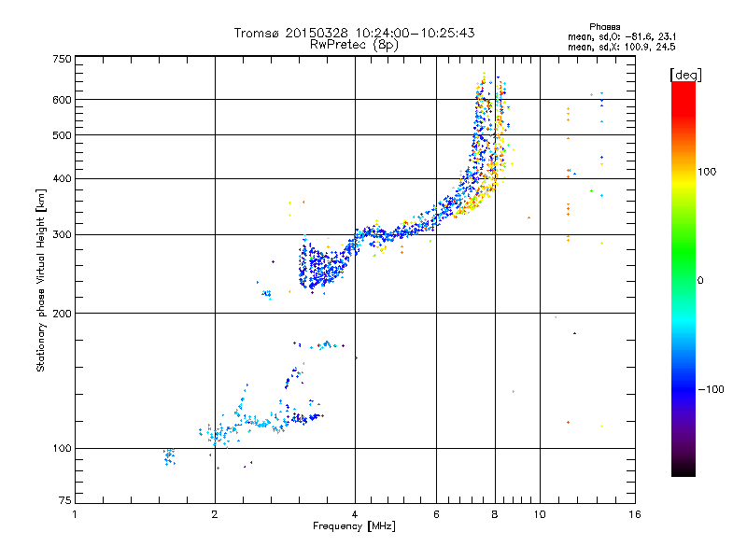
Task: Click the 75 km tick label
Action: tap(64, 500)
